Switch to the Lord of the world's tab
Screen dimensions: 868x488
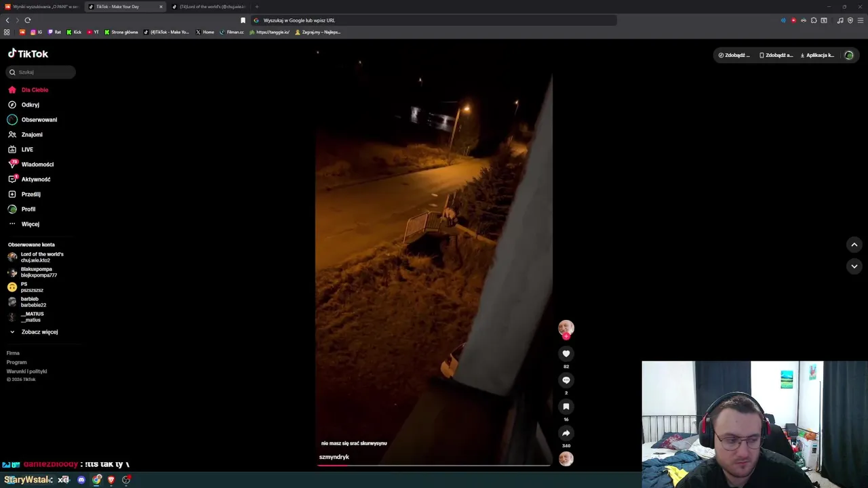click(209, 7)
